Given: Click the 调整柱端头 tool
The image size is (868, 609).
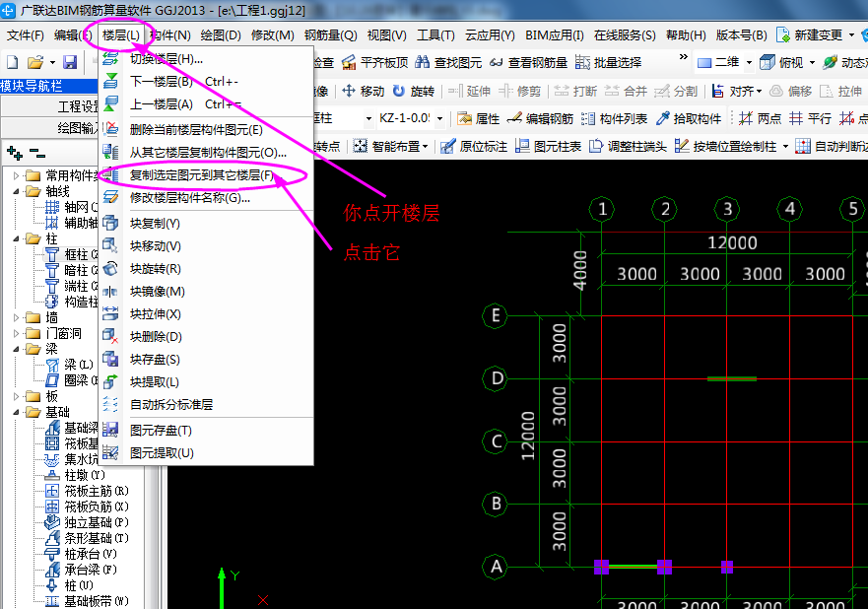Looking at the screenshot, I should (628, 146).
